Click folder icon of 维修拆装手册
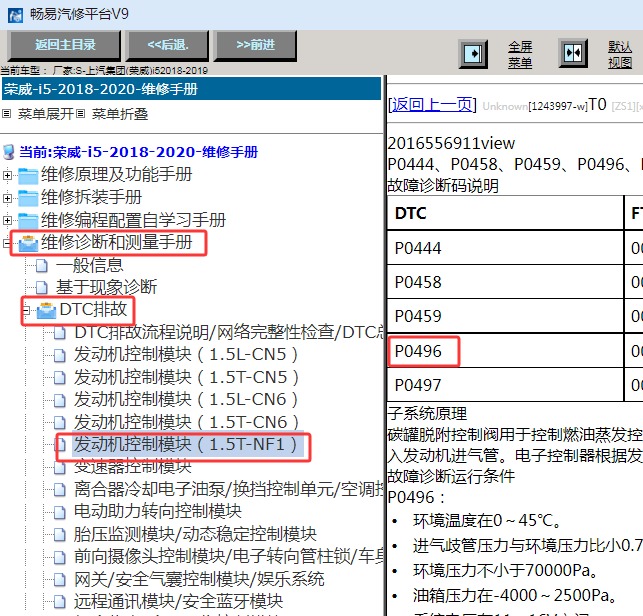Viewport: 643px width, 616px height. [x=28, y=198]
